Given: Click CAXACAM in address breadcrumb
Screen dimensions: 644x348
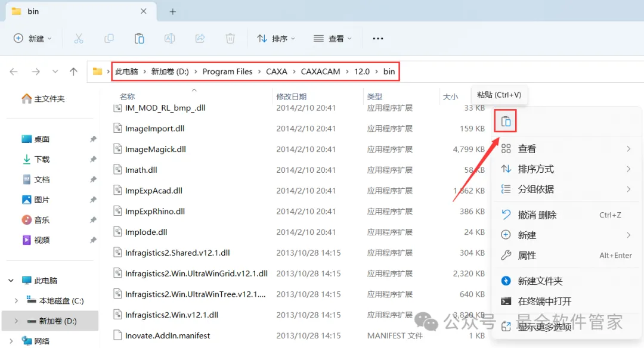Looking at the screenshot, I should (320, 72).
